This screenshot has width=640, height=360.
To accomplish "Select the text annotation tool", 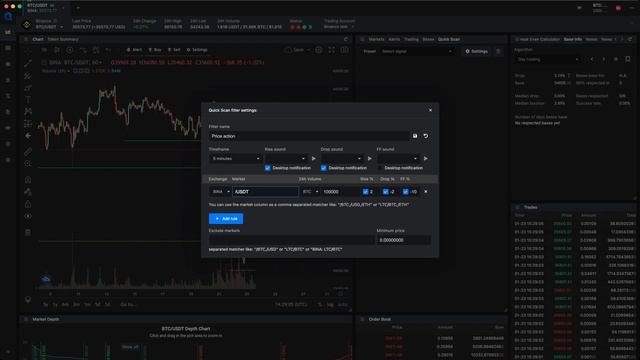I will [28, 99].
